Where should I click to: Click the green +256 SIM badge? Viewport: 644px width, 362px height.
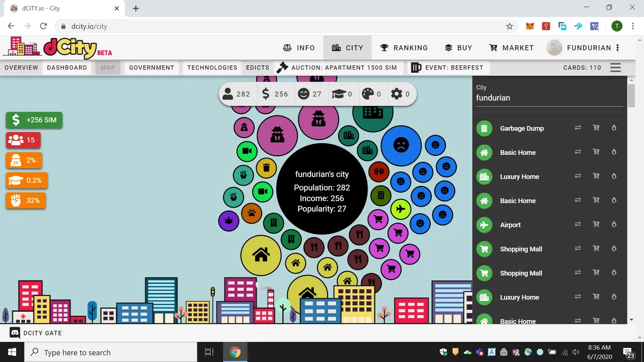pyautogui.click(x=34, y=120)
